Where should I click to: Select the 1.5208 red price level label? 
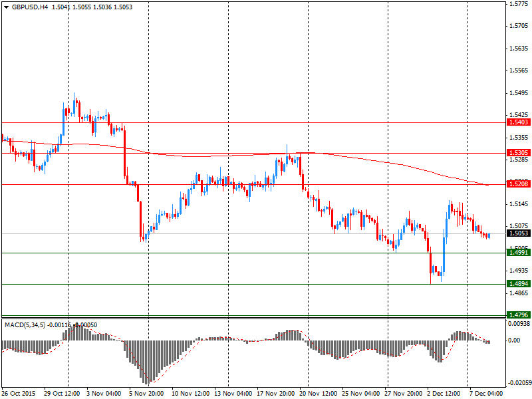(x=518, y=184)
